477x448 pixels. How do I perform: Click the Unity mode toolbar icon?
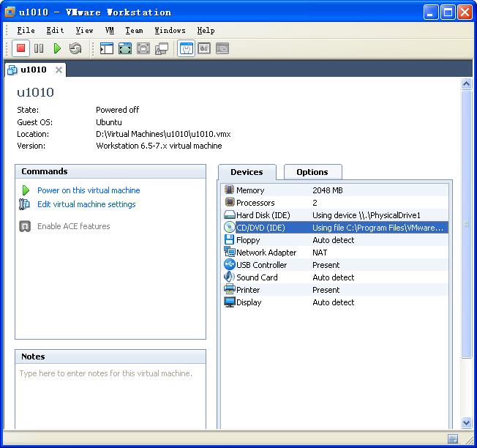point(162,48)
